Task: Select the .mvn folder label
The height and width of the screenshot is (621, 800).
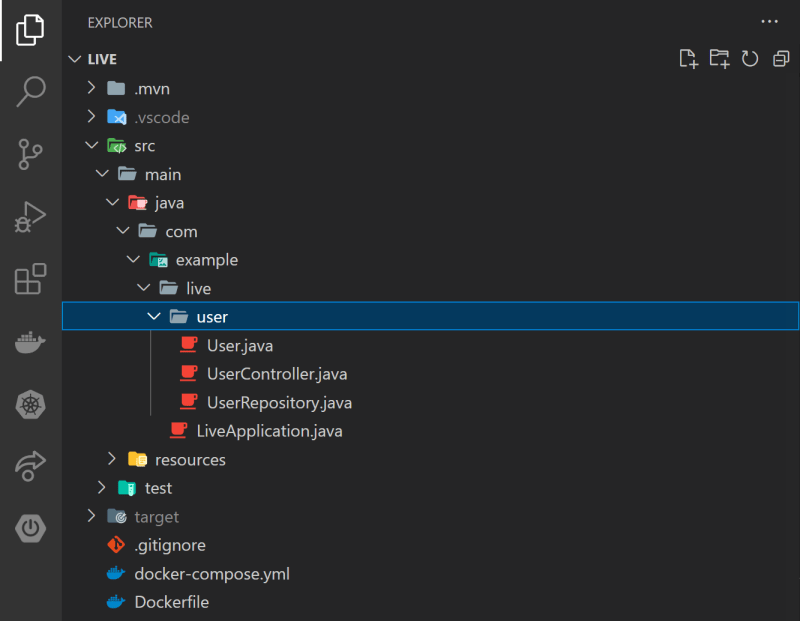Action: point(152,89)
